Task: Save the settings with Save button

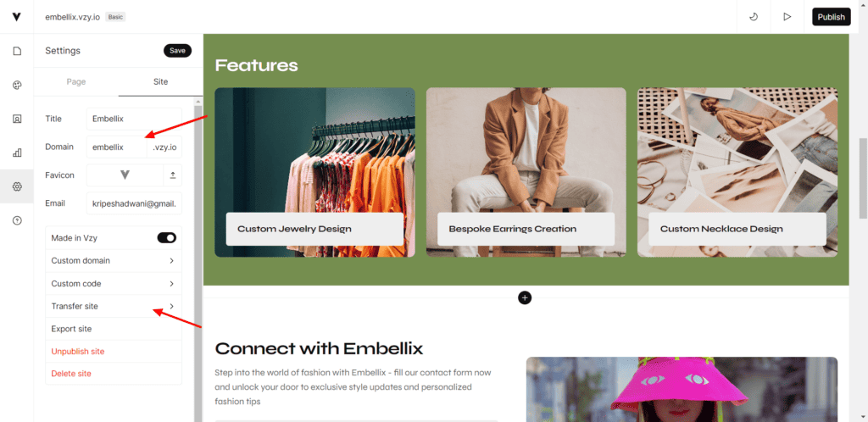Action: (x=177, y=50)
